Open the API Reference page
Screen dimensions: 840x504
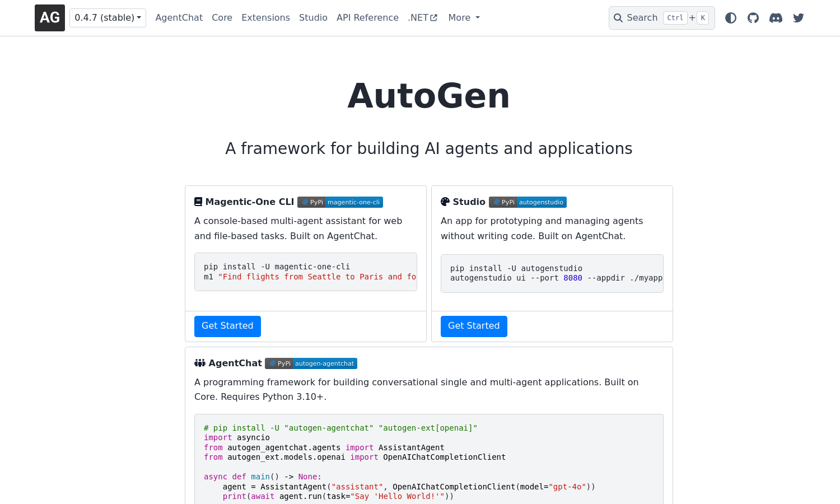[x=367, y=17]
